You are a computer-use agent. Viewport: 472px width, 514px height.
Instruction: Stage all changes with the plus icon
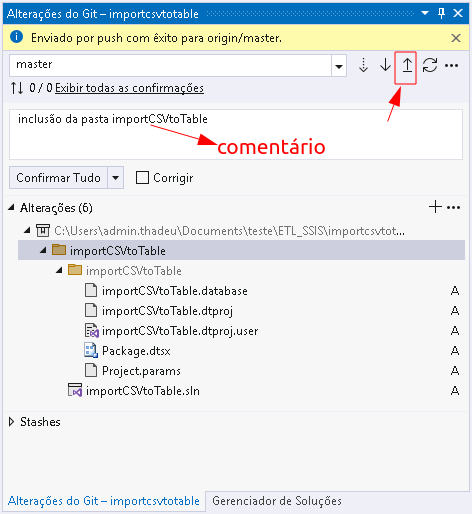(x=435, y=207)
